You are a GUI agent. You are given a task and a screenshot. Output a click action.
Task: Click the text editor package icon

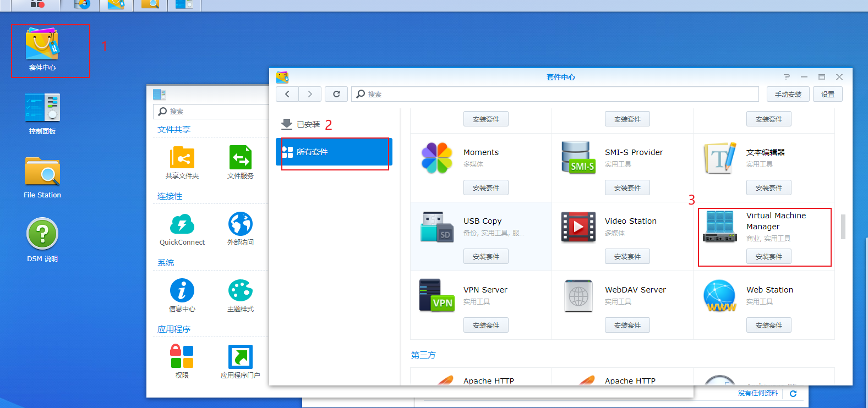(720, 158)
